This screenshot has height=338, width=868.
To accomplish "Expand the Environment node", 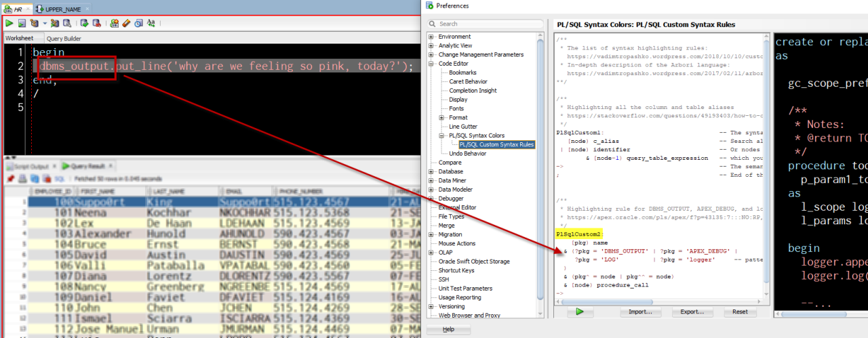I will [431, 37].
